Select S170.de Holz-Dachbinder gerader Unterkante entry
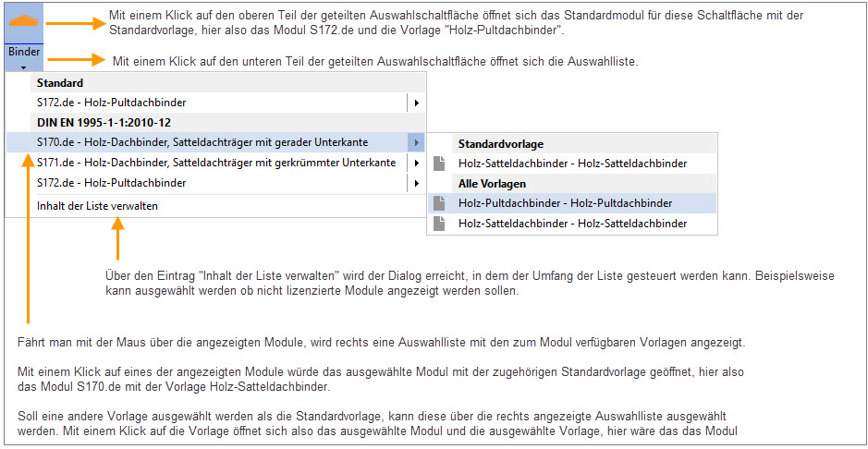The width and height of the screenshot is (868, 449). [214, 142]
